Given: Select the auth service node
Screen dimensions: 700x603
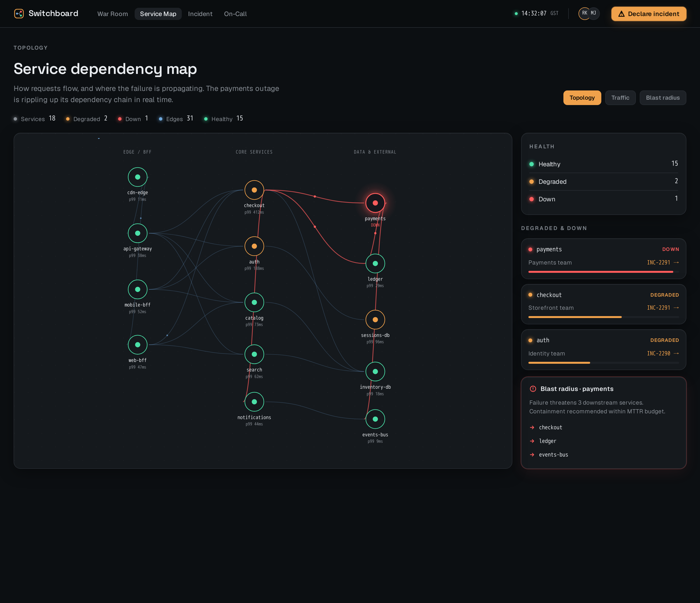Looking at the screenshot, I should [x=254, y=246].
